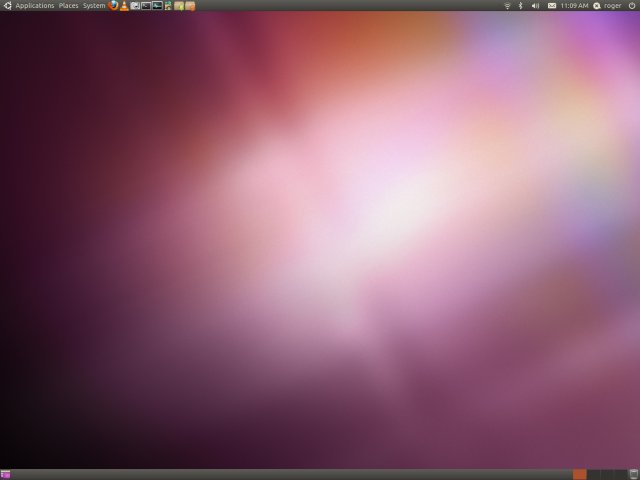Open the messaging envelope indicator

552,6
